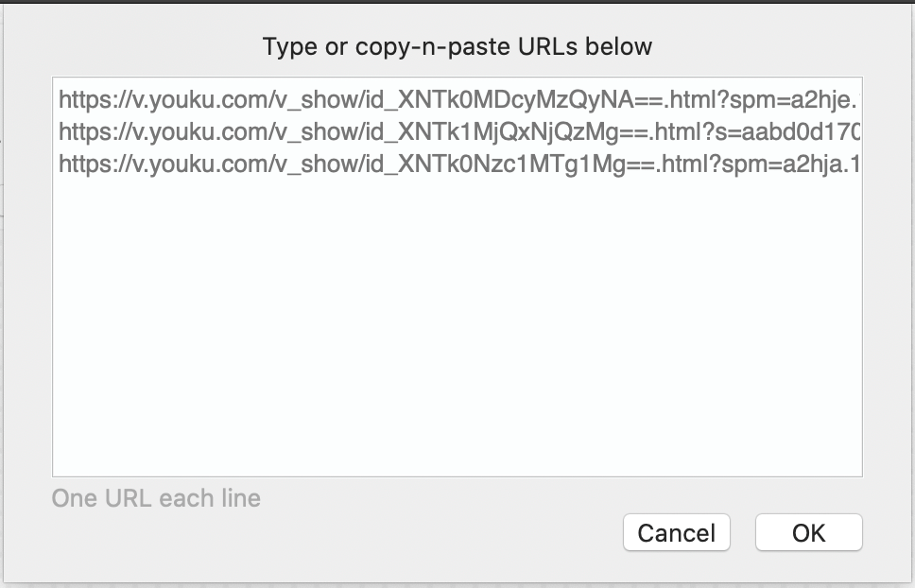
Task: Place cursor at "https" starting the first URL
Action: 78,99
